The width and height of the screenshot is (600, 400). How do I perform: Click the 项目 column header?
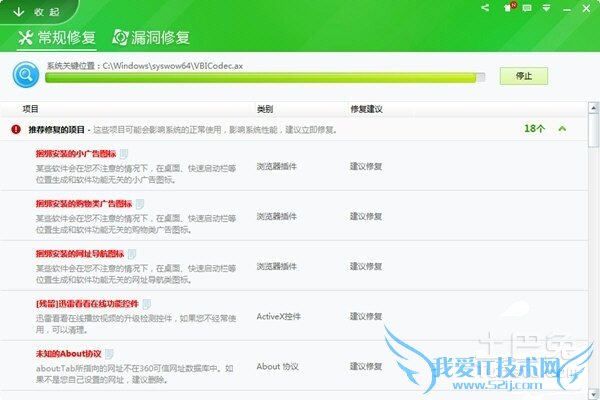click(x=30, y=109)
